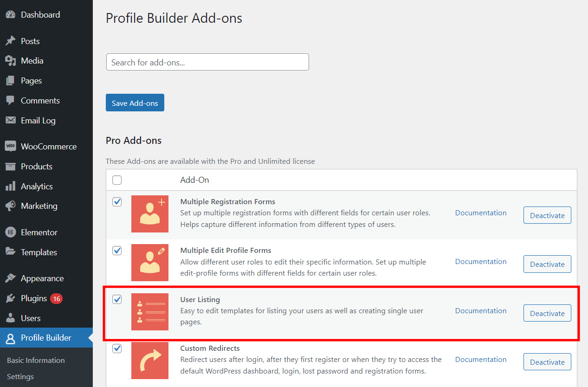
Task: Click the Pro Add-ons heading
Action: (x=134, y=141)
